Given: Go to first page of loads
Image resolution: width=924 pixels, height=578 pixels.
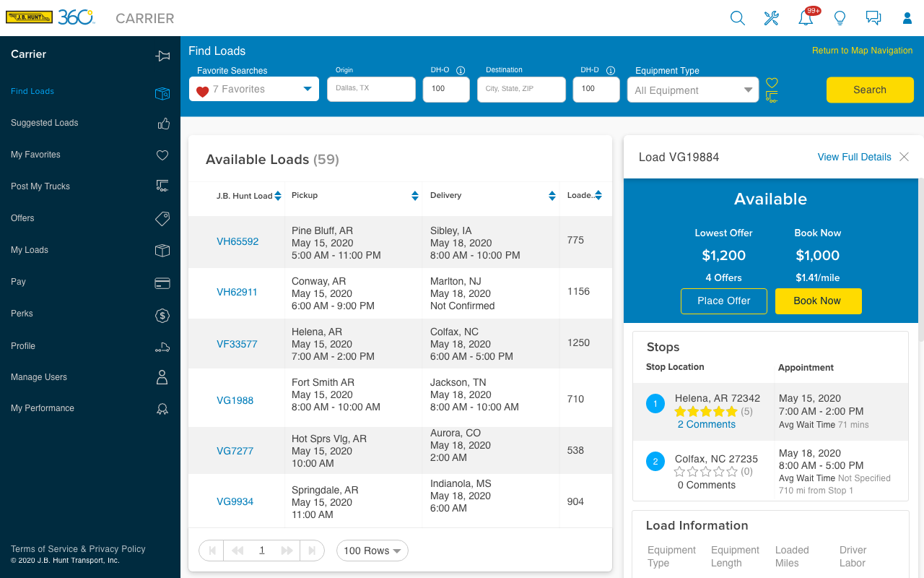Looking at the screenshot, I should pos(212,551).
